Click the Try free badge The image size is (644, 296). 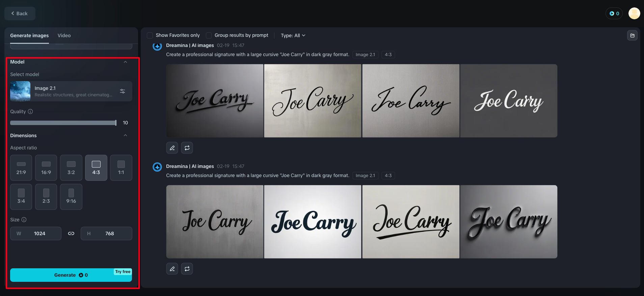point(123,272)
